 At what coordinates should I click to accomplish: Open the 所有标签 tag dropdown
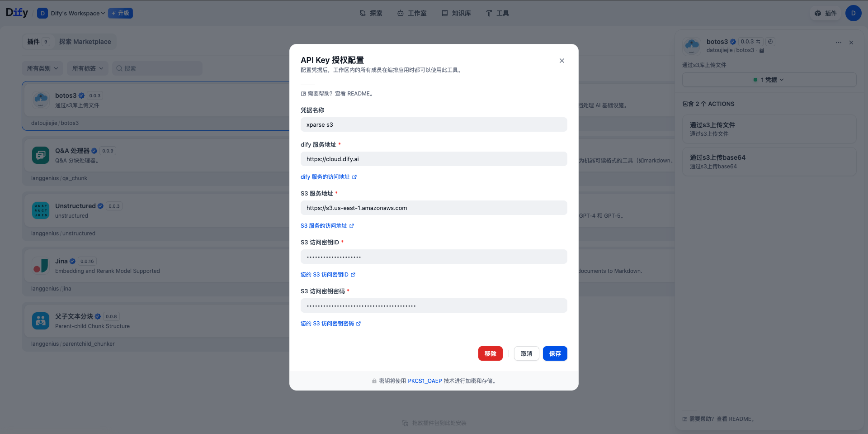coord(87,68)
